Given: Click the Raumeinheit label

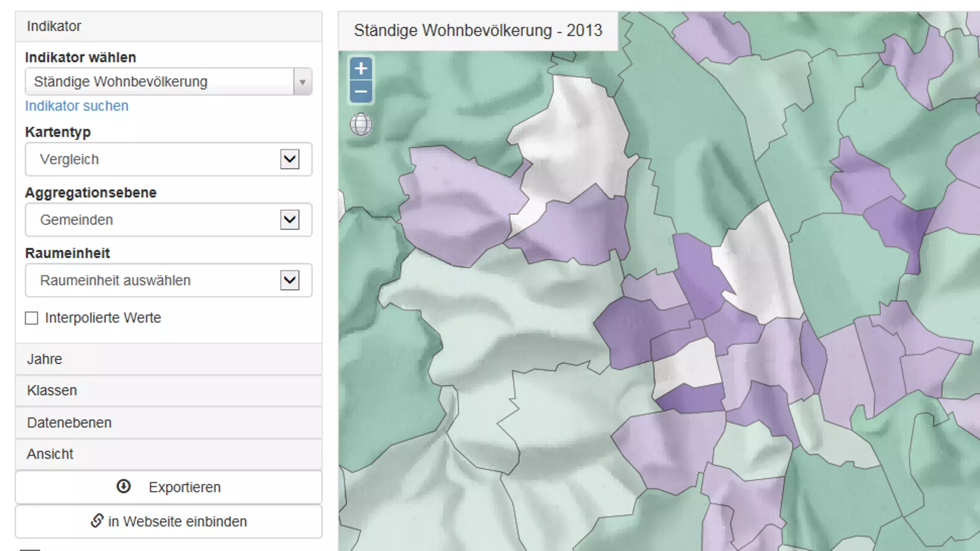Looking at the screenshot, I should pos(67,253).
